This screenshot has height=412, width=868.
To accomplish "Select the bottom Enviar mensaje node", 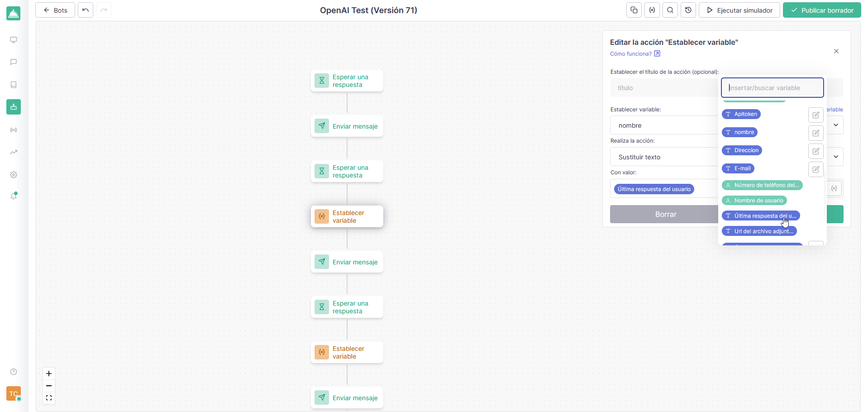I will point(347,398).
